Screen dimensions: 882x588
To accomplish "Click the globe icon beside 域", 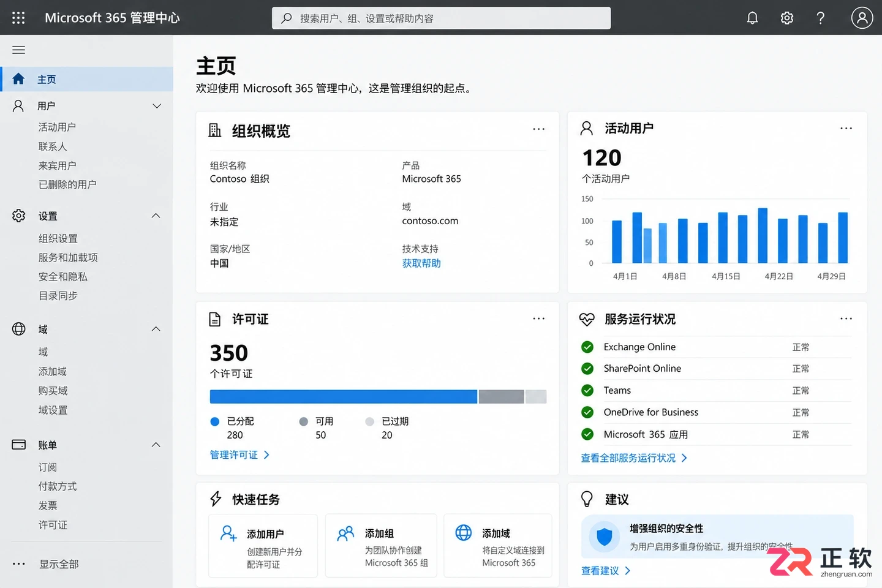I will point(19,329).
